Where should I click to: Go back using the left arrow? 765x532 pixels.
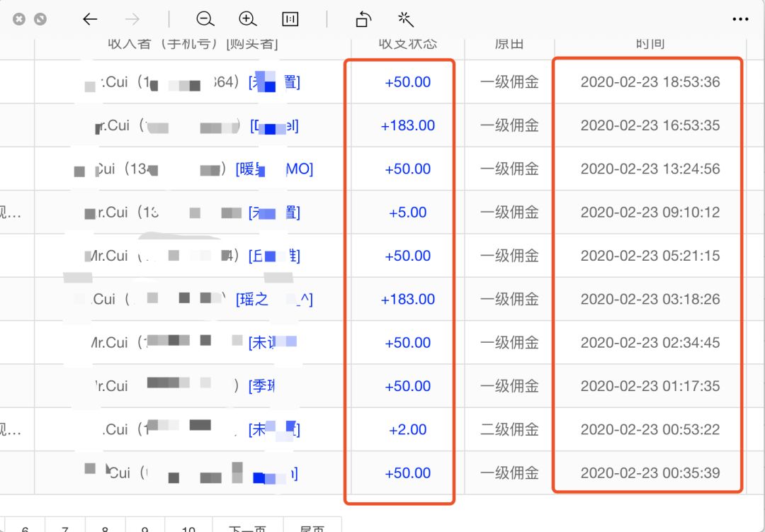point(90,19)
